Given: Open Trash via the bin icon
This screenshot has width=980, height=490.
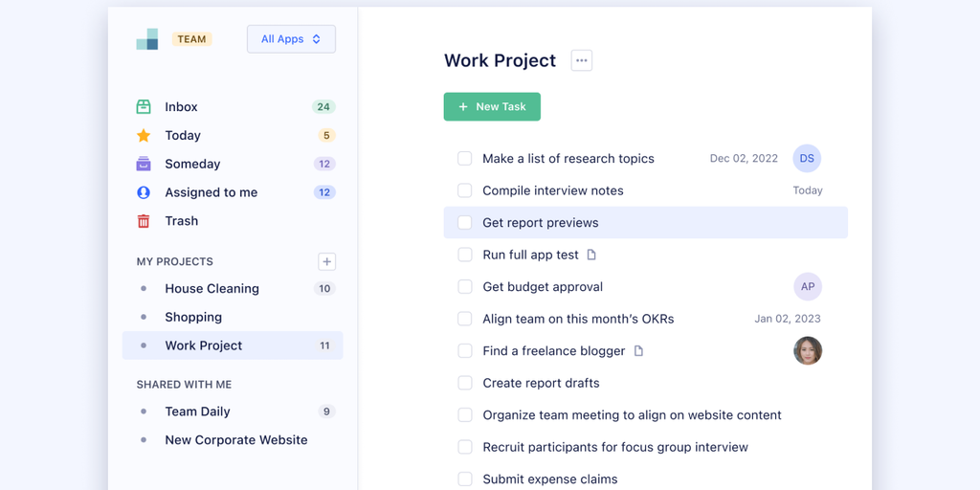Looking at the screenshot, I should [144, 221].
